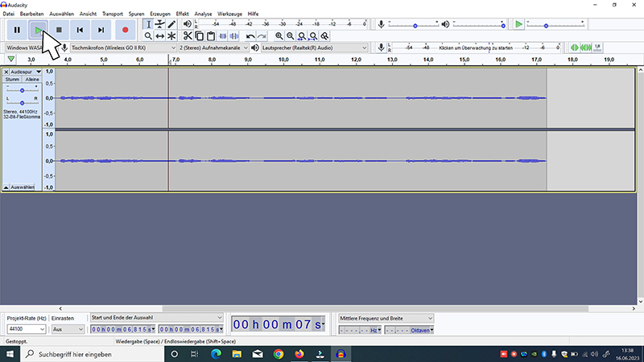The height and width of the screenshot is (362, 644).
Task: Open the Audiospur track dropdown menu
Action: click(x=26, y=72)
